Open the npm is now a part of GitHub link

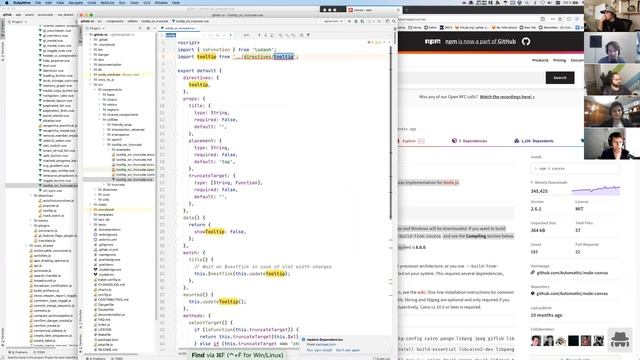click(x=480, y=41)
